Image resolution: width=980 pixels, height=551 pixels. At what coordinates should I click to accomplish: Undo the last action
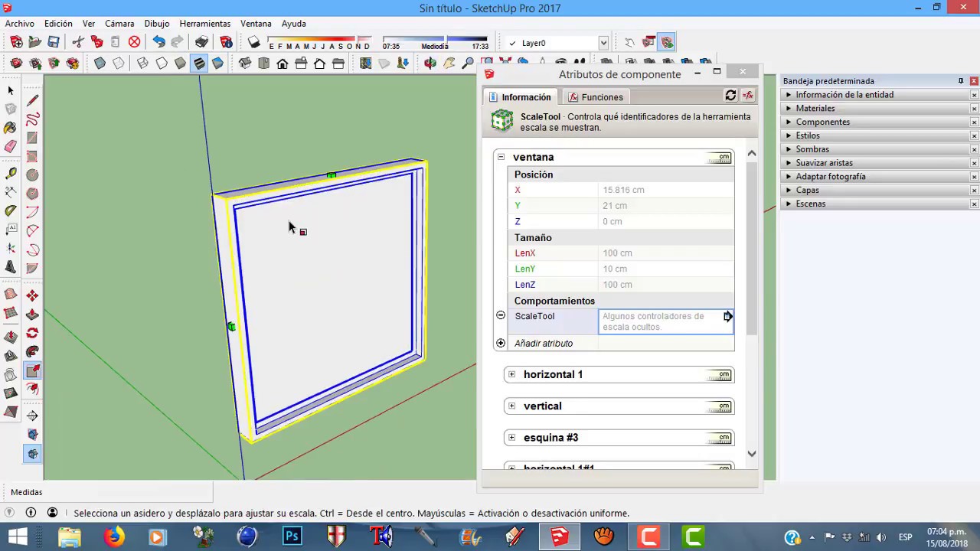(x=158, y=42)
